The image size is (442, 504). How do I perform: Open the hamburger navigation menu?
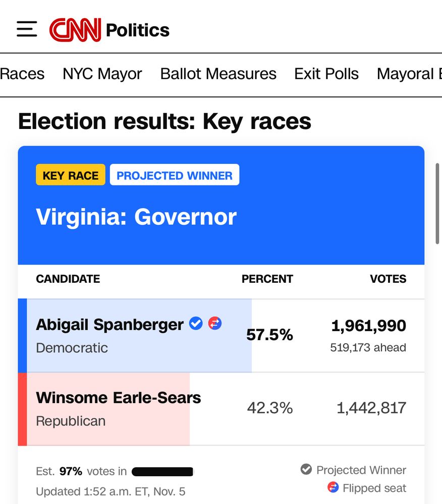pyautogui.click(x=27, y=29)
